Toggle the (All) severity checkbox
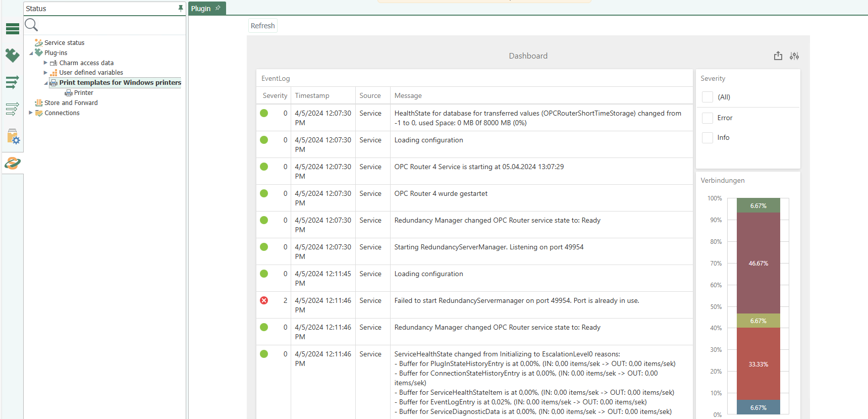The image size is (868, 419). tap(708, 97)
